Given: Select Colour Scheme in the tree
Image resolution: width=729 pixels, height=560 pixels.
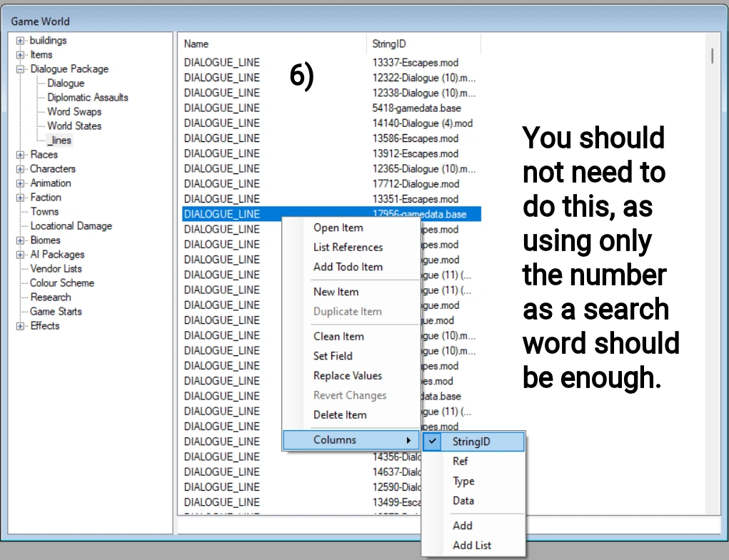Looking at the screenshot, I should pos(62,283).
